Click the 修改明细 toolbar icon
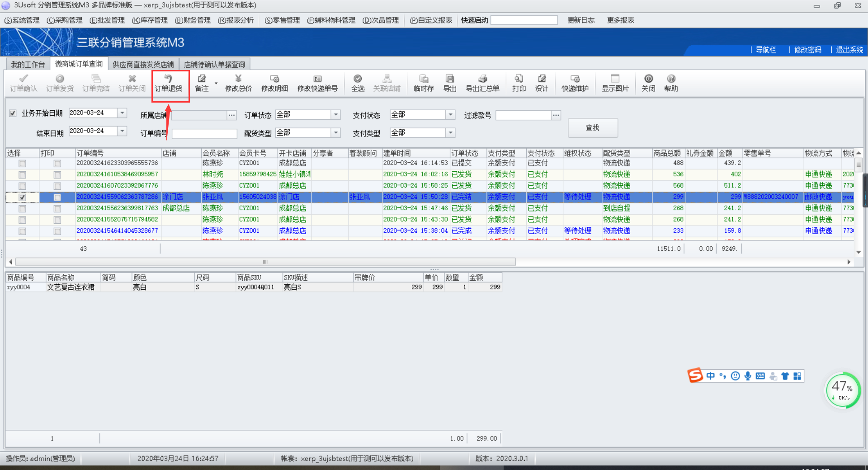The width and height of the screenshot is (868, 470). (x=274, y=83)
